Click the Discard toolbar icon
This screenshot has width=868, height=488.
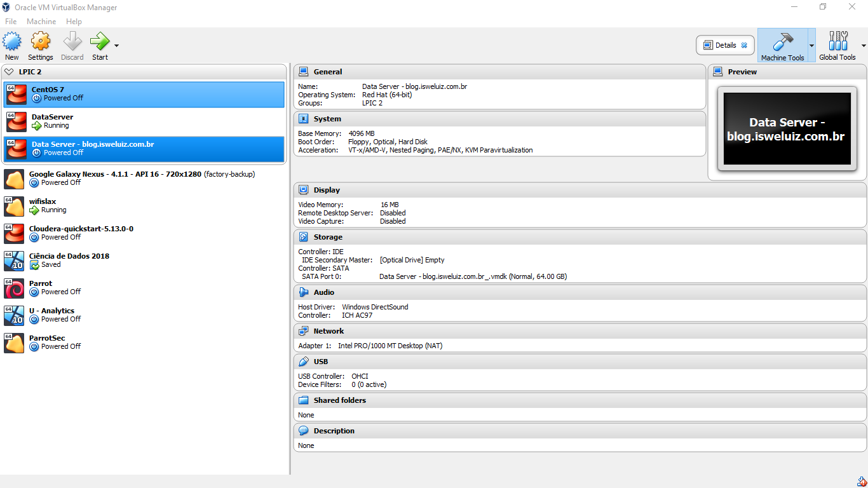coord(72,42)
